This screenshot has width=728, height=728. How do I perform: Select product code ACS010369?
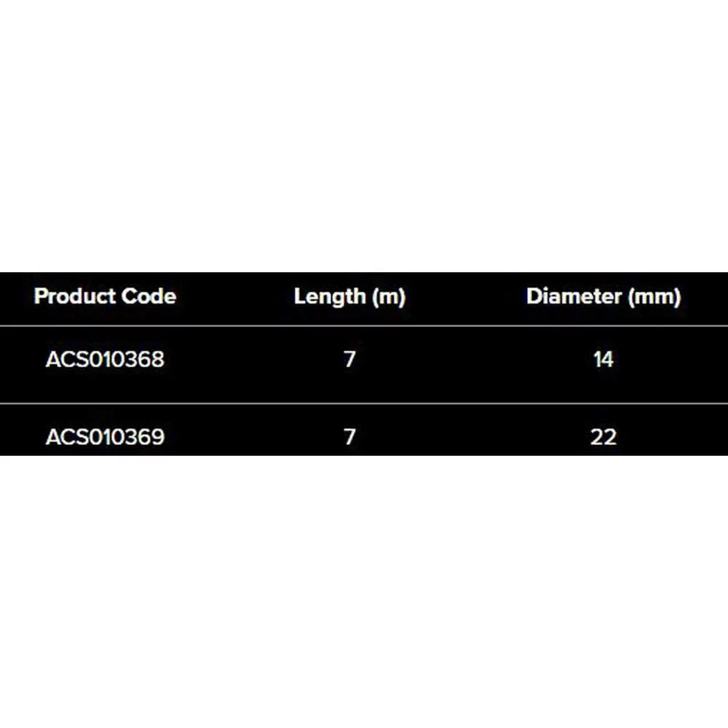tap(105, 437)
